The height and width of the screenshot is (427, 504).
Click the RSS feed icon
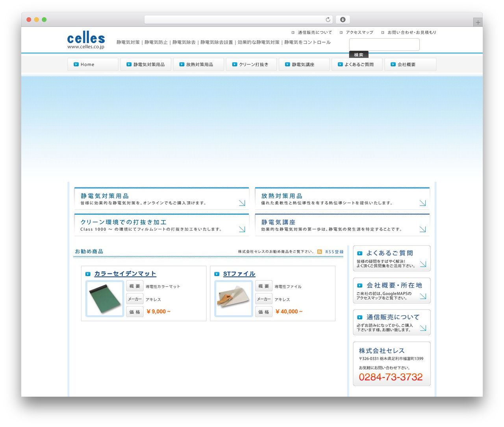pyautogui.click(x=320, y=252)
